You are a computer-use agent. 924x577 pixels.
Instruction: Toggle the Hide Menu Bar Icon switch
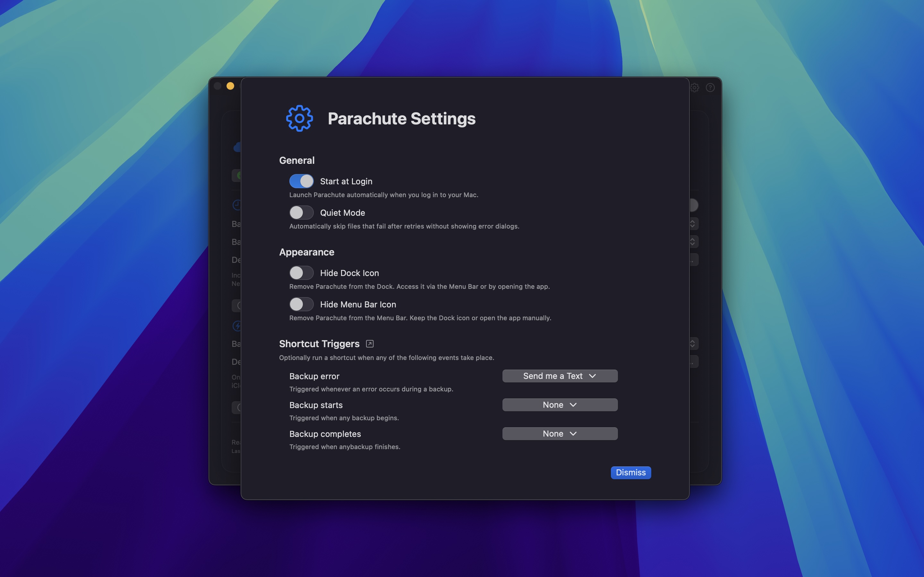(301, 304)
